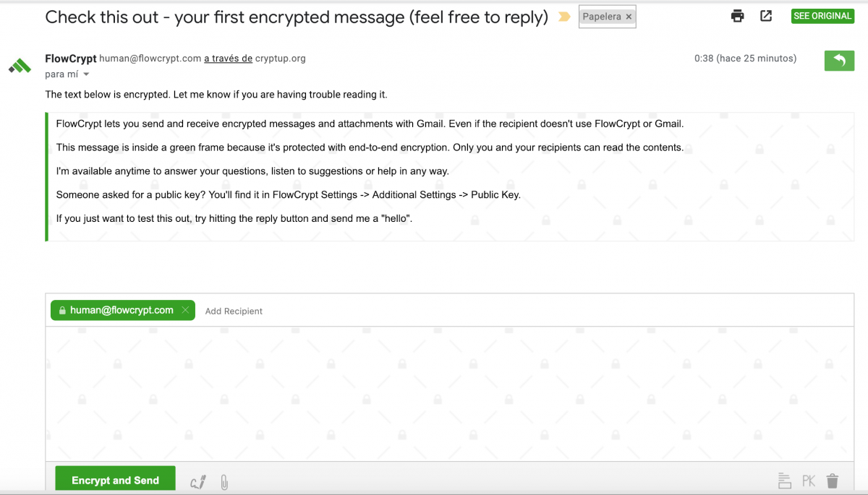Click the Papelera label tag
The width and height of the screenshot is (868, 495).
[x=602, y=17]
